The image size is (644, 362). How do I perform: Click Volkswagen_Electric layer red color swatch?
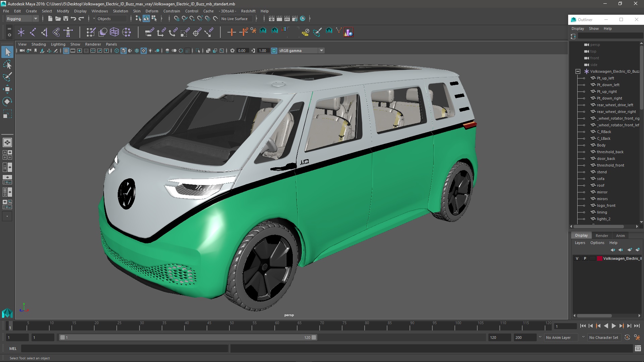tap(599, 258)
